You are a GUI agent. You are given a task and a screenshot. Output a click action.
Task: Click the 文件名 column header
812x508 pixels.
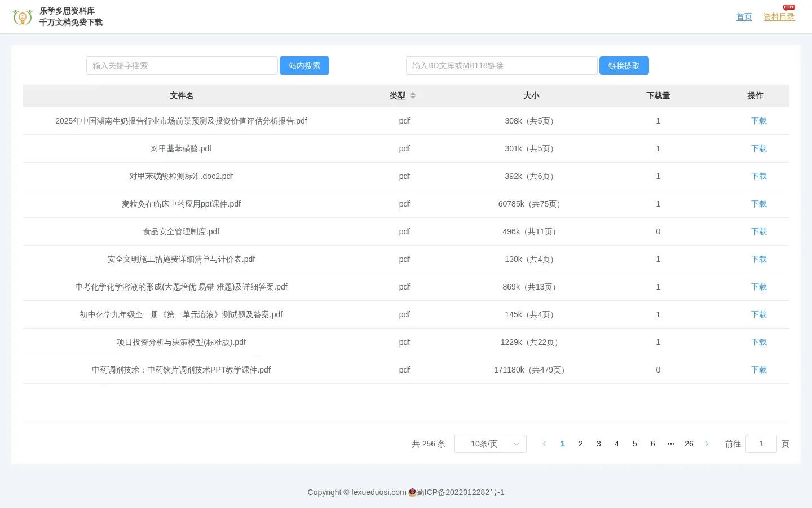182,96
